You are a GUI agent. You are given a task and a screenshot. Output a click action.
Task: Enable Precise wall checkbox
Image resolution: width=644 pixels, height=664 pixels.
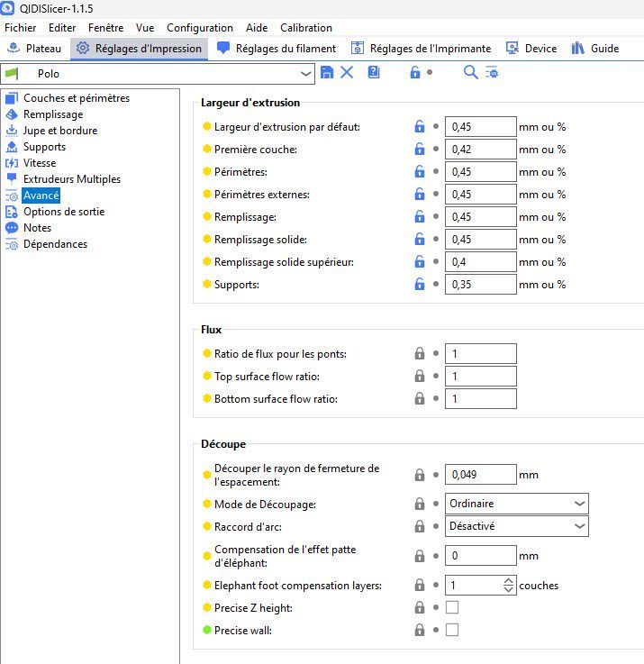click(452, 630)
